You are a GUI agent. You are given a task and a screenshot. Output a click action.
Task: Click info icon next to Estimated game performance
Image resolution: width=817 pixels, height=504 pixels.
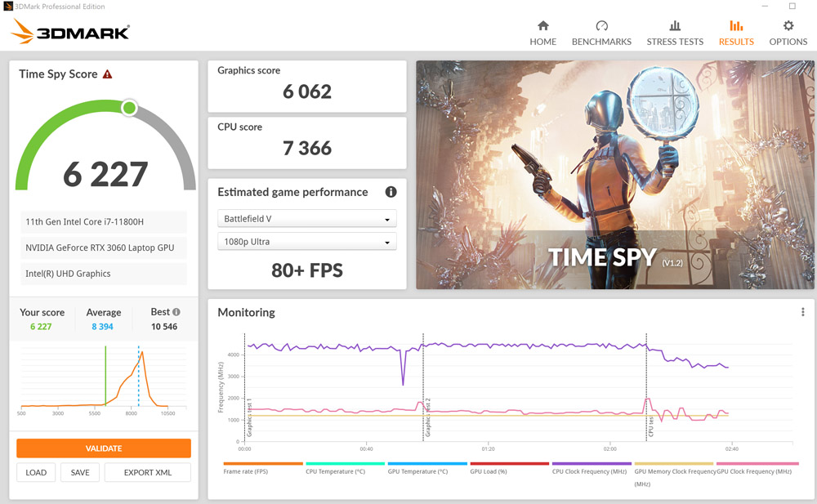click(x=391, y=192)
